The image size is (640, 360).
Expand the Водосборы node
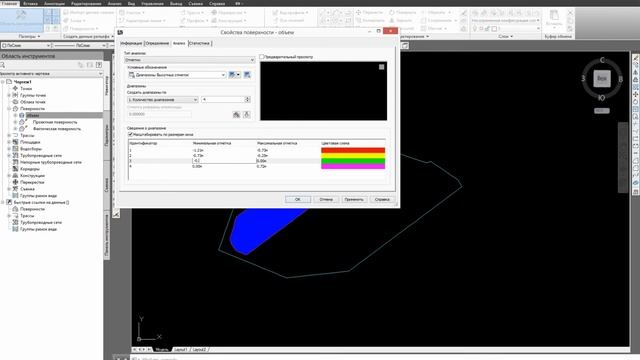[x=9, y=149]
